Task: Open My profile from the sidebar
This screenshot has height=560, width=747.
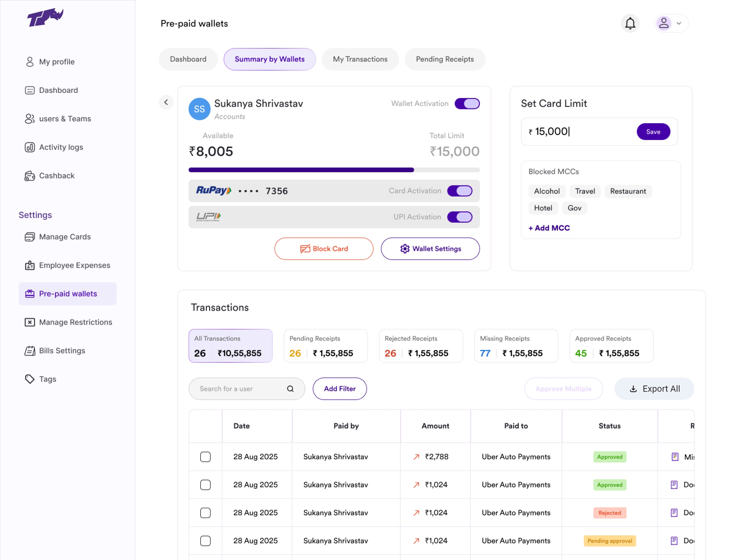Action: click(x=50, y=62)
